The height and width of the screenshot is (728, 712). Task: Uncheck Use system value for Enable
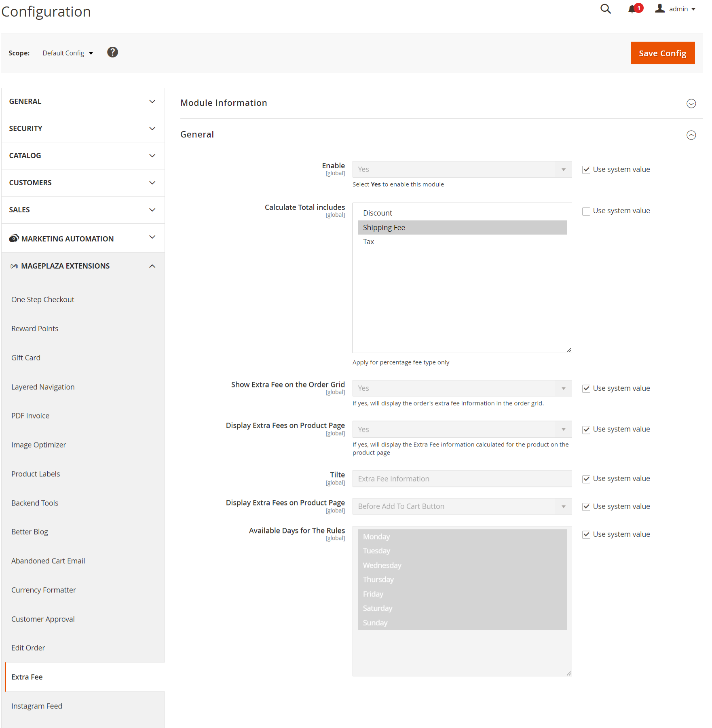click(586, 170)
